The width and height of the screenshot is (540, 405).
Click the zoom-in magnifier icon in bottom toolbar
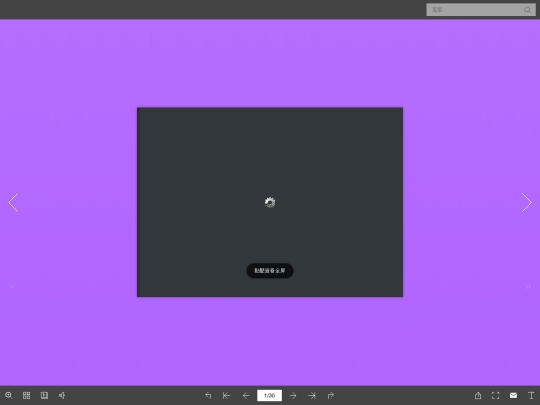coord(9,395)
